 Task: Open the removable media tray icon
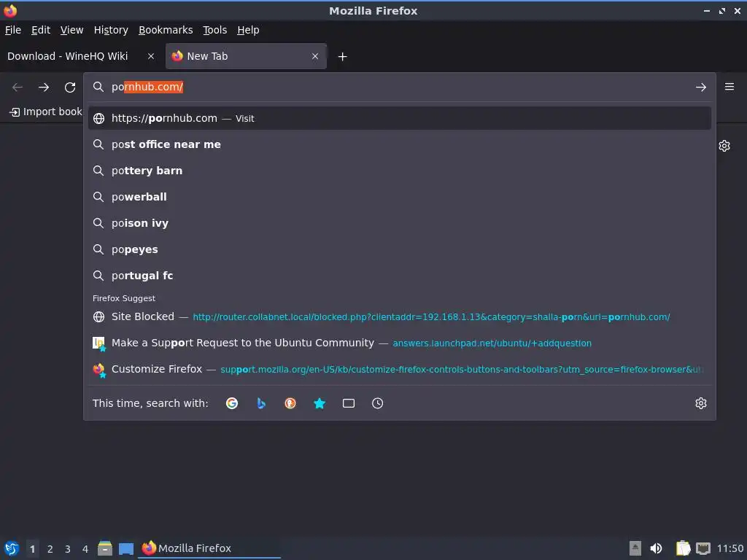click(x=635, y=548)
